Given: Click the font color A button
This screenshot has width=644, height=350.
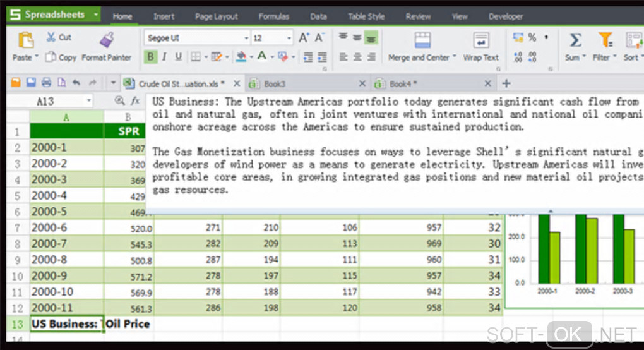Looking at the screenshot, I should coord(261,57).
